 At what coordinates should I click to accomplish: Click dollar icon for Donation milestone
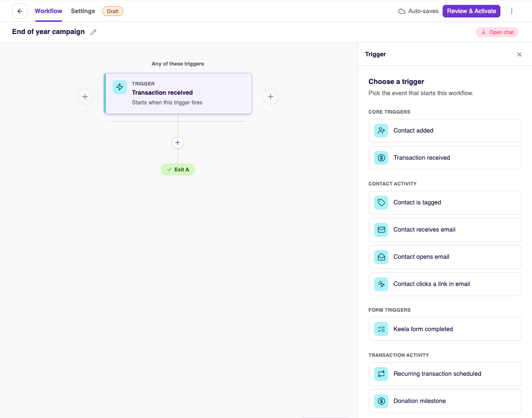[381, 401]
